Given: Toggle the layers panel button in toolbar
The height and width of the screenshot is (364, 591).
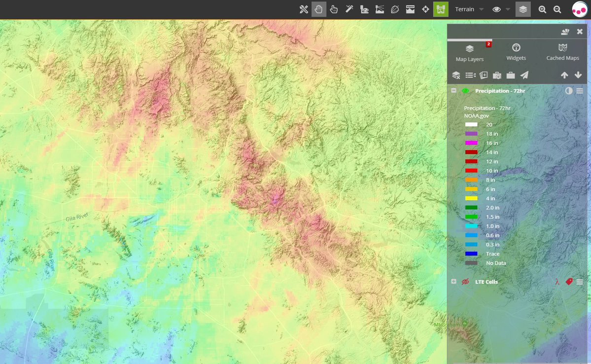Looking at the screenshot, I should 523,9.
